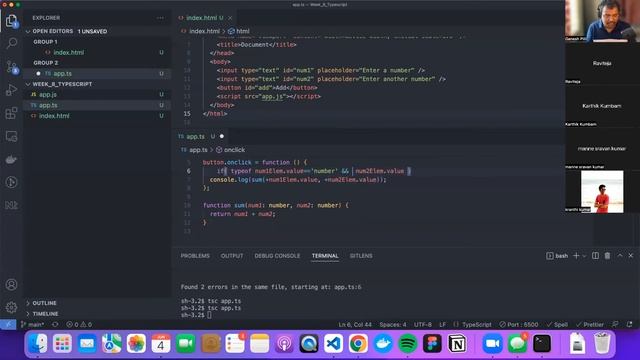
Task: Click the main branch indicator in status bar
Action: pos(33,324)
